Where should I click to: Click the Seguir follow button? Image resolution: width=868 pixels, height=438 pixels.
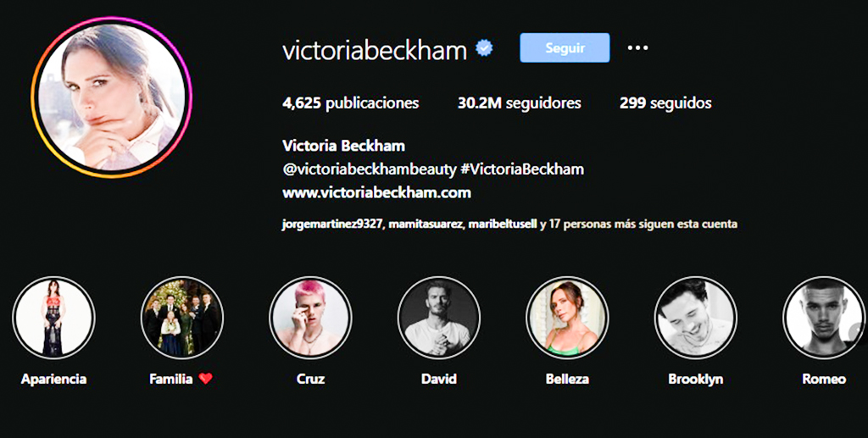(x=565, y=48)
